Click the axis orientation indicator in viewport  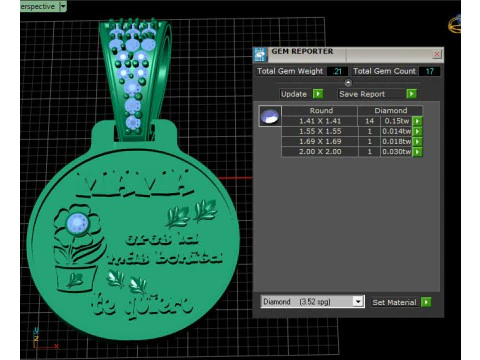[x=46, y=339]
